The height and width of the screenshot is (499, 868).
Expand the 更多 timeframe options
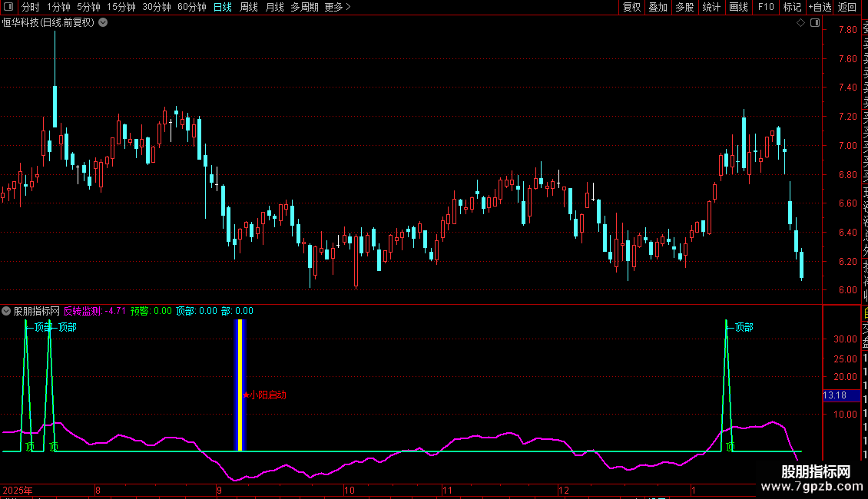click(x=337, y=7)
